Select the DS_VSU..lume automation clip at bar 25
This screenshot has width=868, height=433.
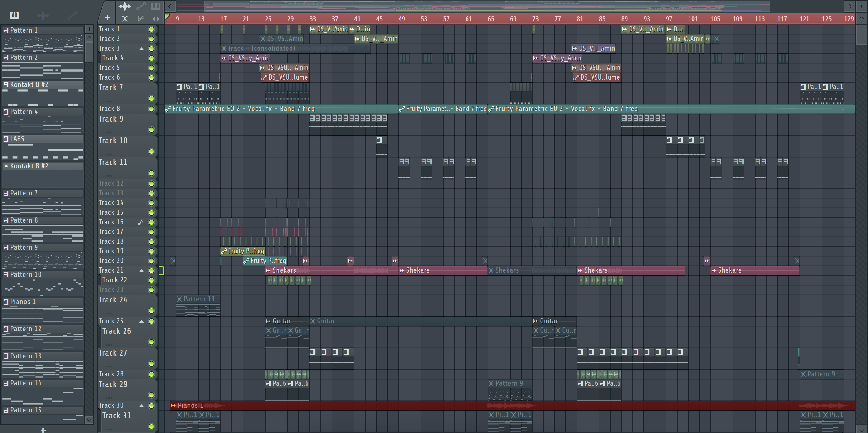point(285,77)
